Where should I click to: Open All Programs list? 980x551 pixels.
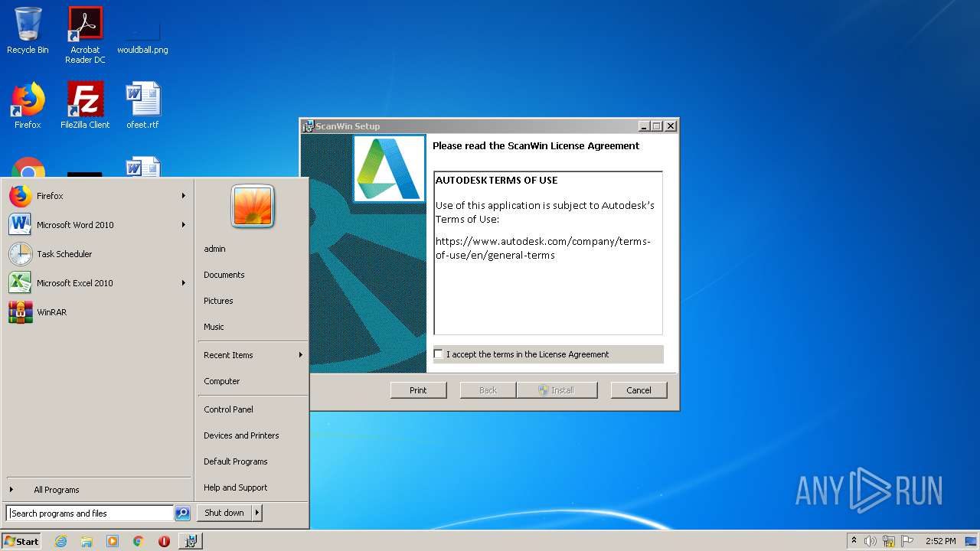56,490
